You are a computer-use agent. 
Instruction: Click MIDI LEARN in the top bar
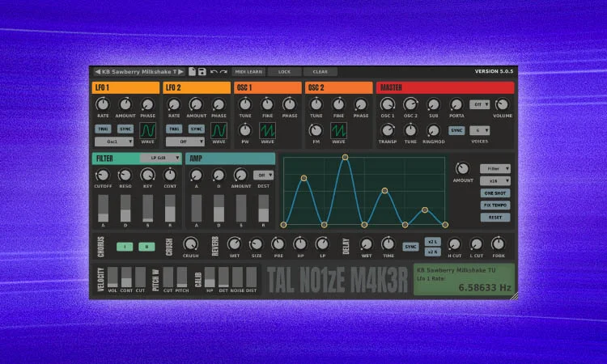[248, 72]
